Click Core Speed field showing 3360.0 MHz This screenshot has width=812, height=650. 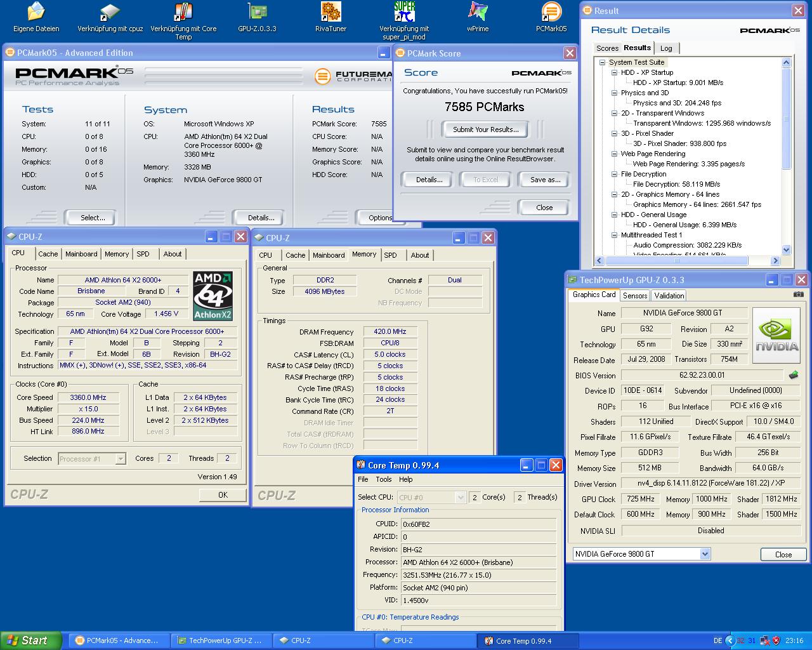tap(88, 397)
